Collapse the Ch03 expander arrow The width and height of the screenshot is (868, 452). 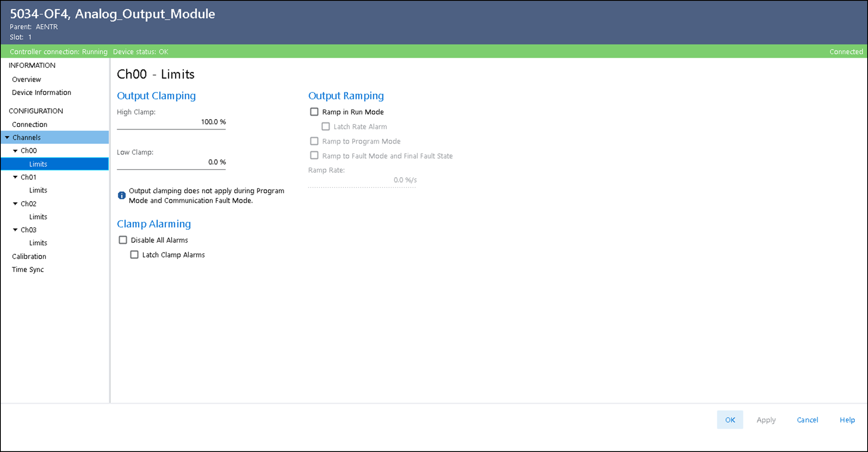[15, 230]
